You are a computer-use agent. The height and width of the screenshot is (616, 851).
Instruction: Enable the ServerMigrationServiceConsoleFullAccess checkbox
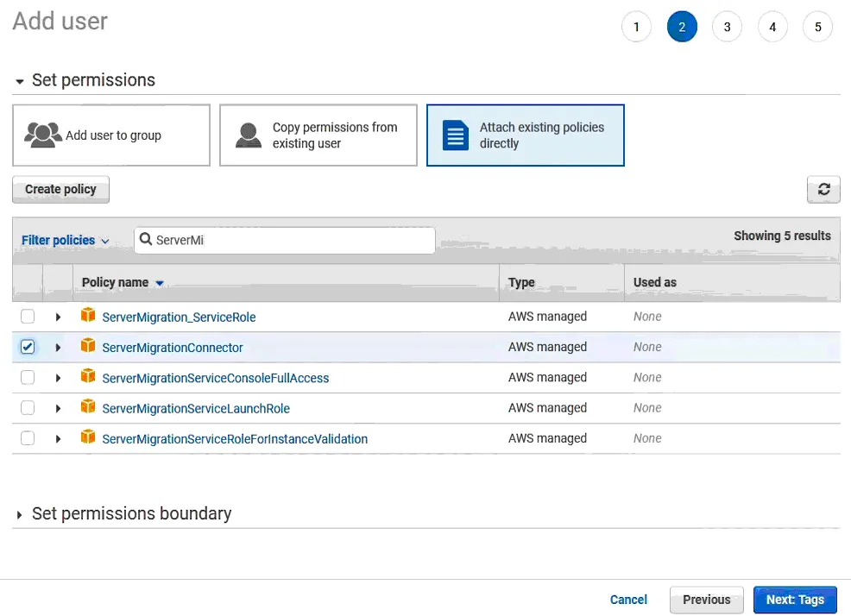click(x=28, y=377)
